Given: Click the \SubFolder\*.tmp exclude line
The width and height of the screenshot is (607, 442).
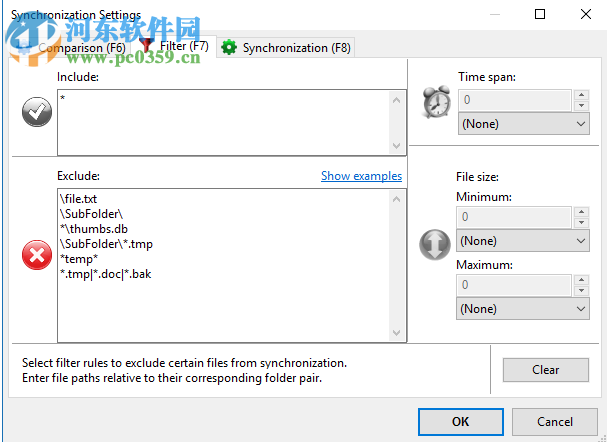Looking at the screenshot, I should coord(106,244).
